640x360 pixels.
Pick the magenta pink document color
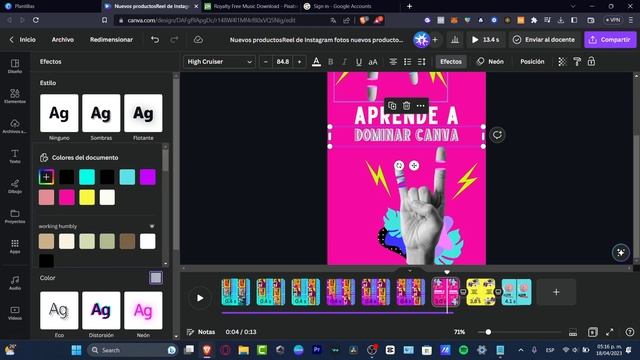point(67,197)
